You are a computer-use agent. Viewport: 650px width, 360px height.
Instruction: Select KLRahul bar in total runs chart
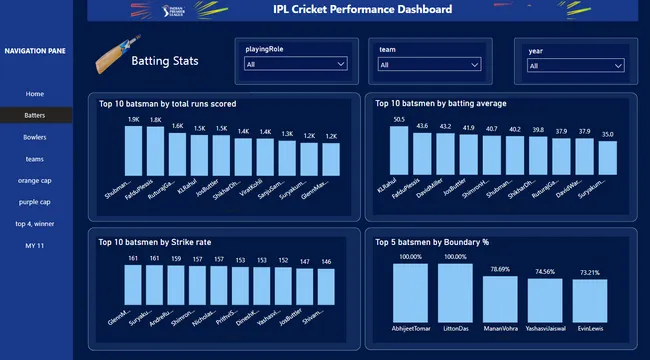(x=199, y=156)
